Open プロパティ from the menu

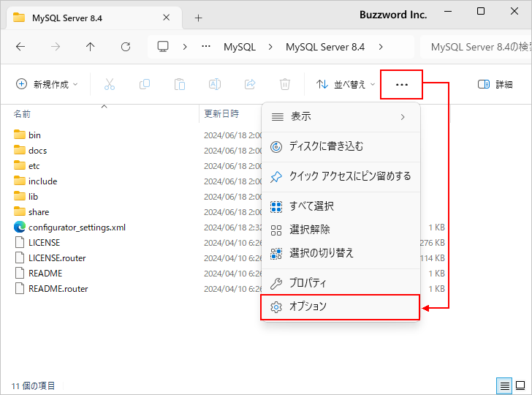[341, 283]
